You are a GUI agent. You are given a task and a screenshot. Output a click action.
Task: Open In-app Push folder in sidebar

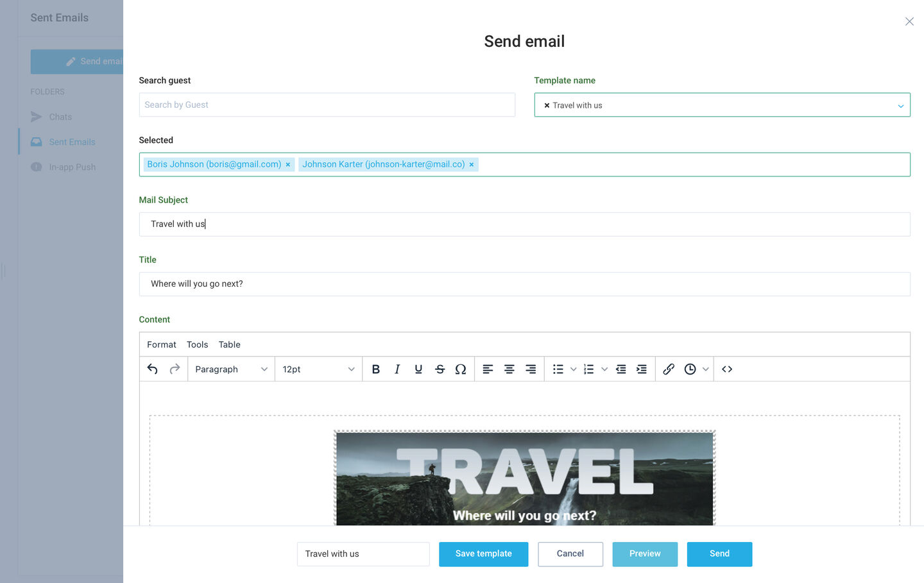tap(73, 167)
